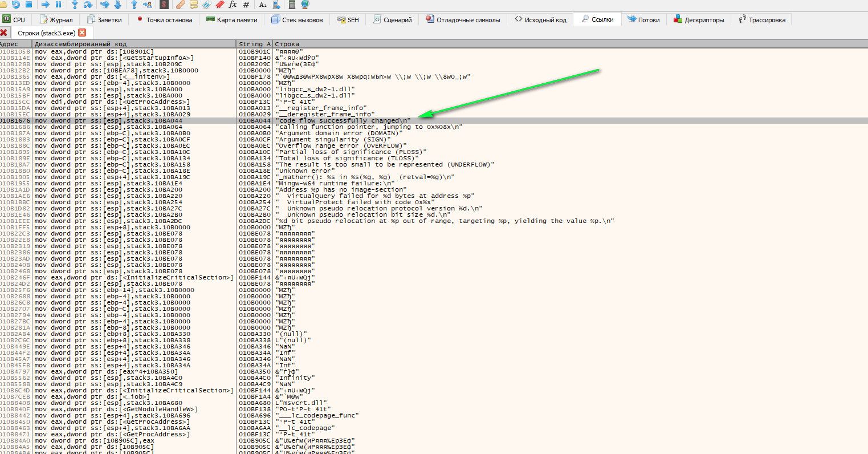Open the SEH tab
Viewport: 868px width, 454px height.
pyautogui.click(x=348, y=19)
